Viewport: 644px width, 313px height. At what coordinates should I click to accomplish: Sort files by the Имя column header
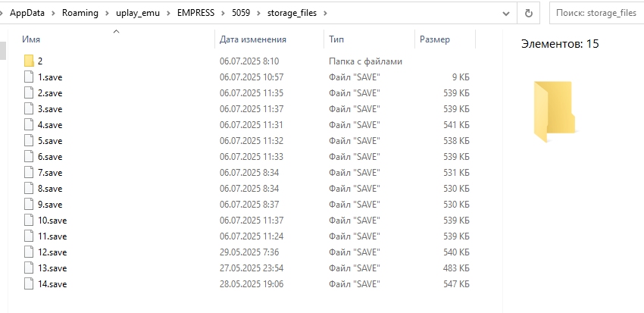tap(32, 39)
